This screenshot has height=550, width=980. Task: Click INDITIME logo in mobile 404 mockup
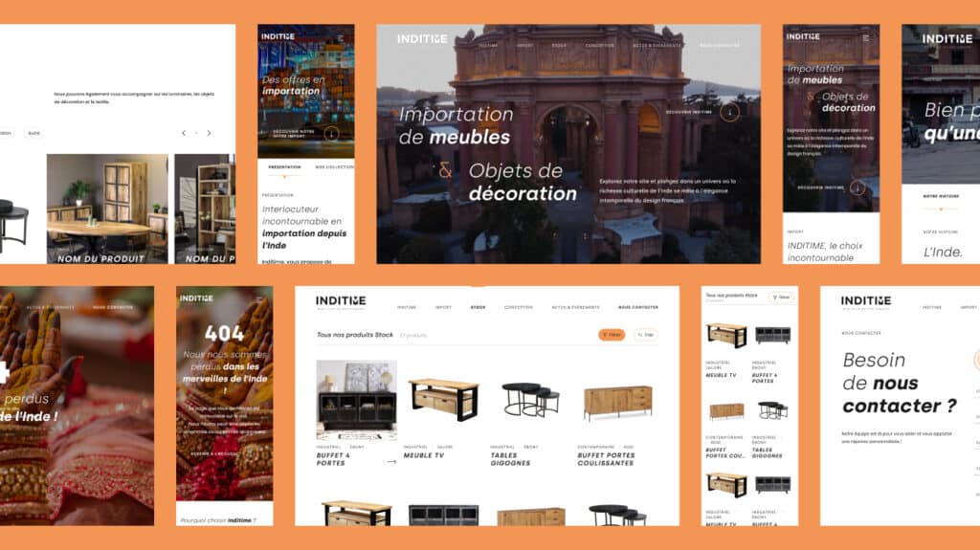tap(197, 298)
